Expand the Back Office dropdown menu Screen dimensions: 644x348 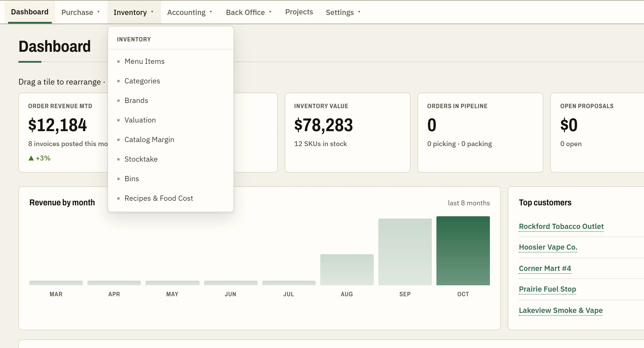[x=249, y=12]
